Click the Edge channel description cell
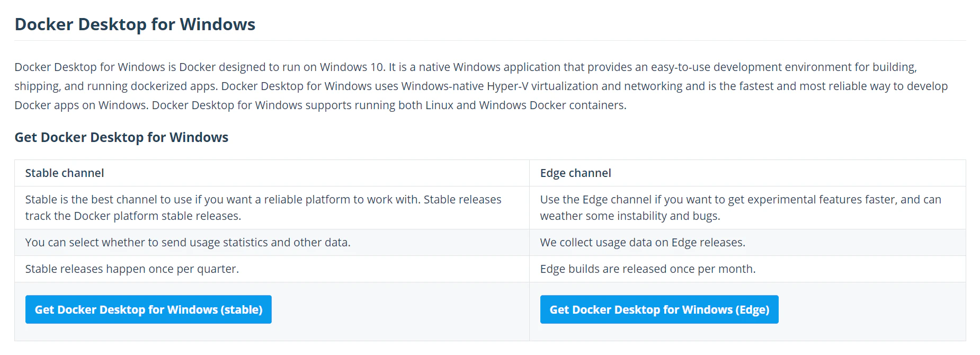This screenshot has height=355, width=980. (x=740, y=208)
